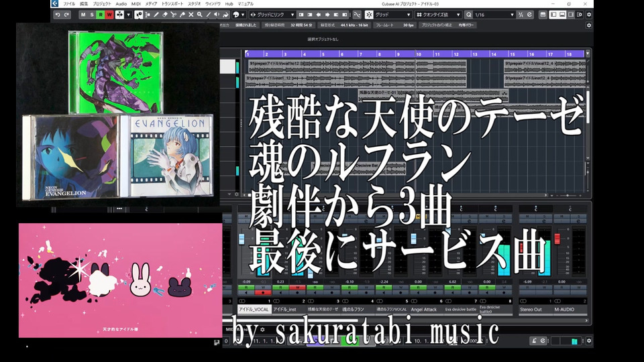Open the クオンタイズ値 grid type dropdown
Image resolution: width=644 pixels, height=362 pixels.
pos(438,15)
